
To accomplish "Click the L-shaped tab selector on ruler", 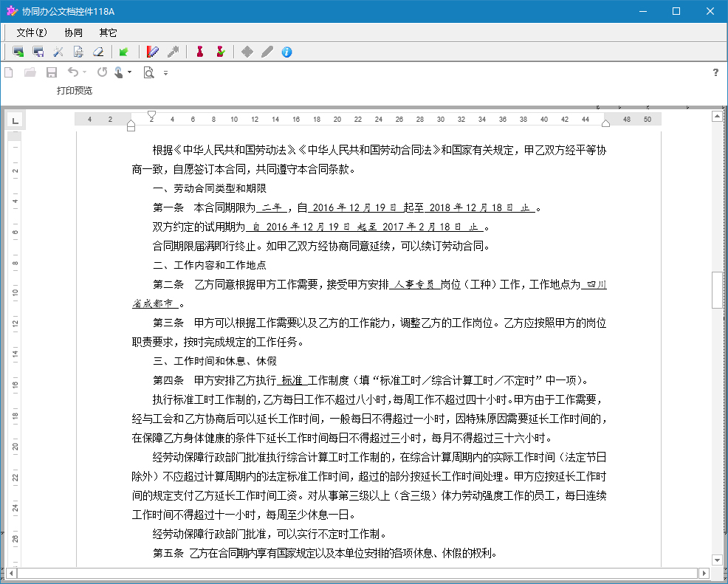I will [x=15, y=120].
